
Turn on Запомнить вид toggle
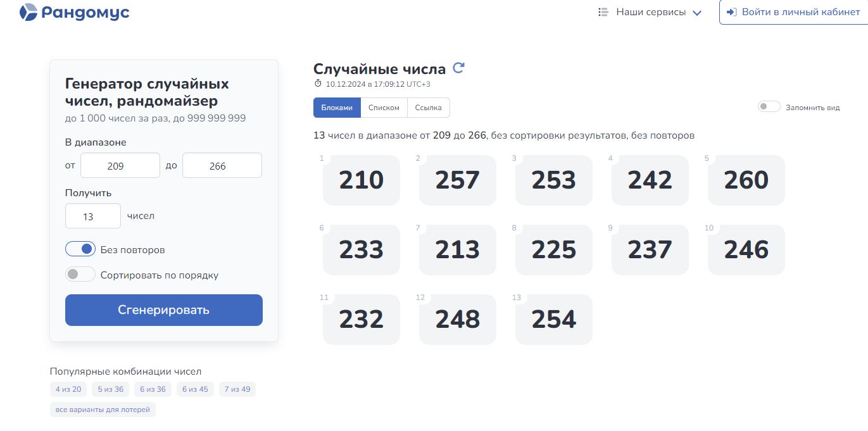pyautogui.click(x=769, y=107)
